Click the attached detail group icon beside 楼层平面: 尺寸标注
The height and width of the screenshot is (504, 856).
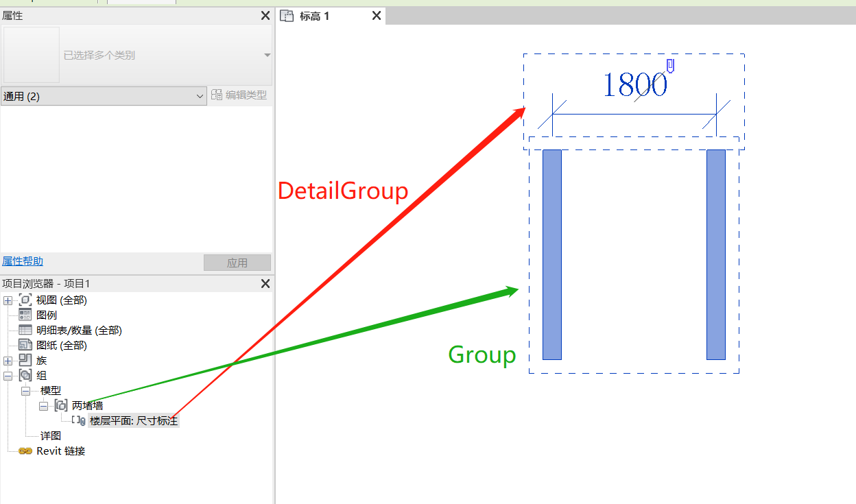(x=79, y=420)
